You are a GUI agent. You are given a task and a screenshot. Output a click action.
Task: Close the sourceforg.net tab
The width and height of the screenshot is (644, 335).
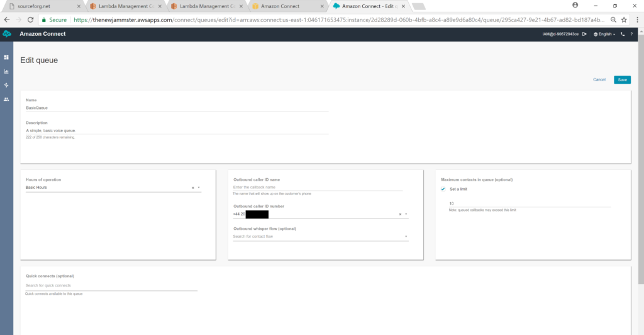[x=79, y=6]
